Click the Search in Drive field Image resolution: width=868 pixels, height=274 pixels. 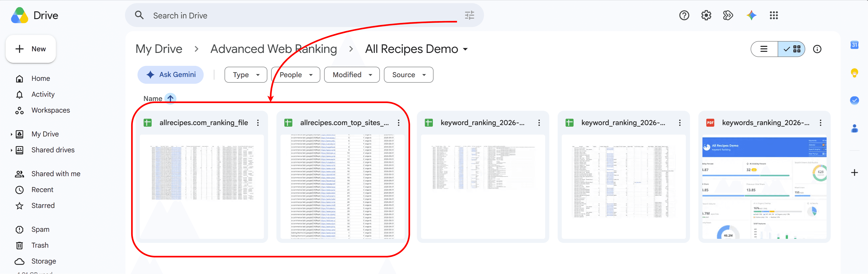[x=304, y=15]
